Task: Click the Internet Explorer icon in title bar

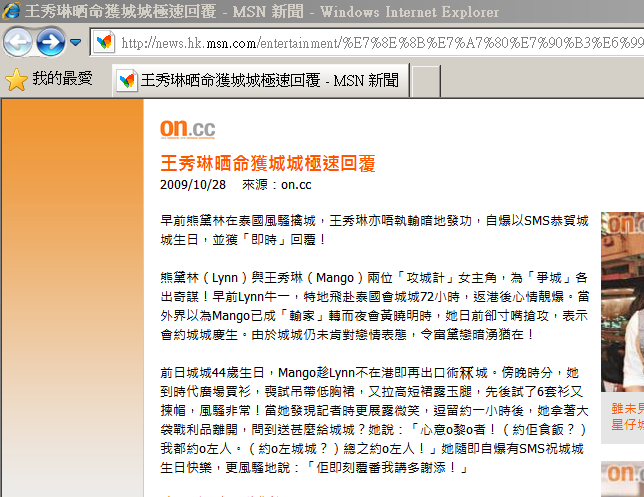Action: pos(11,11)
